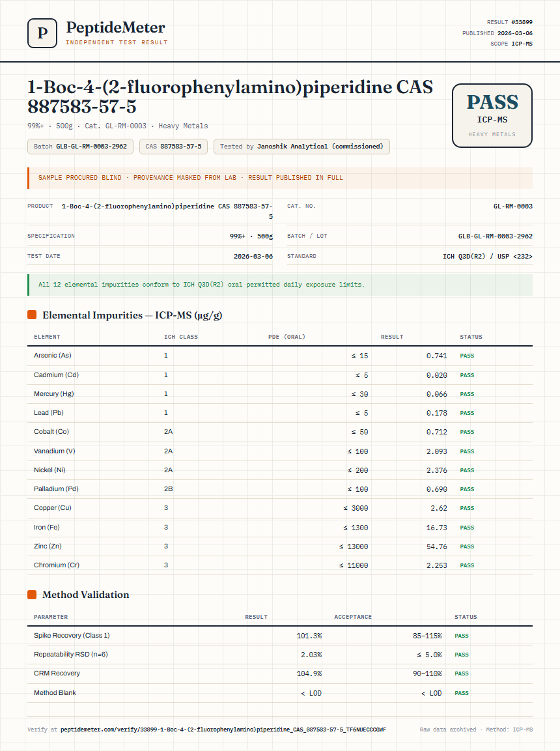Image resolution: width=560 pixels, height=751 pixels.
Task: Click Repeatability acceptance ≤ 5.0%
Action: [429, 655]
